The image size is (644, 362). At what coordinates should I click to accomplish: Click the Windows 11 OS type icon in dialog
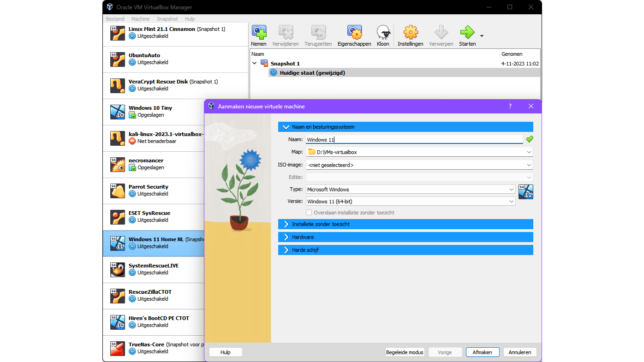526,191
